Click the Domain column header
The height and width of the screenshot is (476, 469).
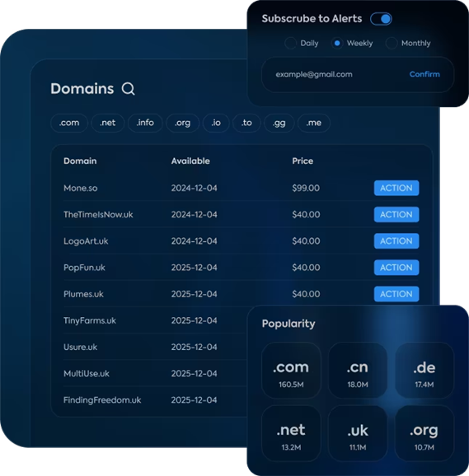(80, 161)
